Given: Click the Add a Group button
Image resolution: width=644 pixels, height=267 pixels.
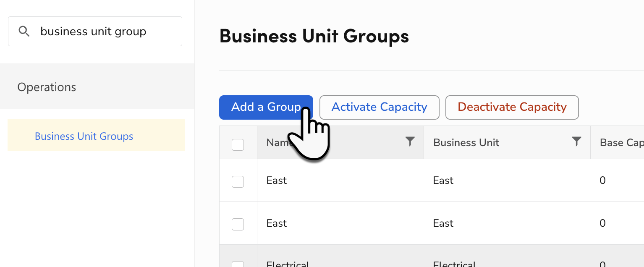Looking at the screenshot, I should tap(266, 107).
